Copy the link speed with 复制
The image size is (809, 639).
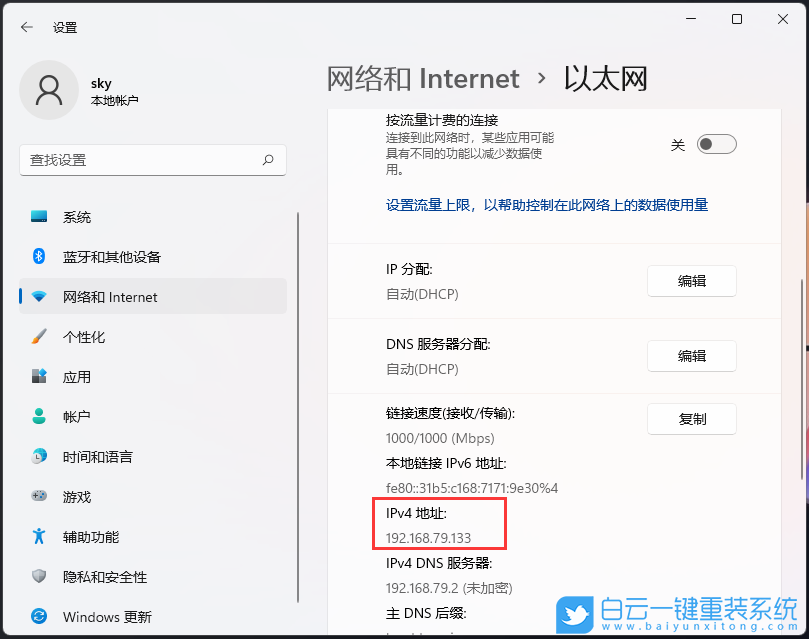(x=691, y=419)
